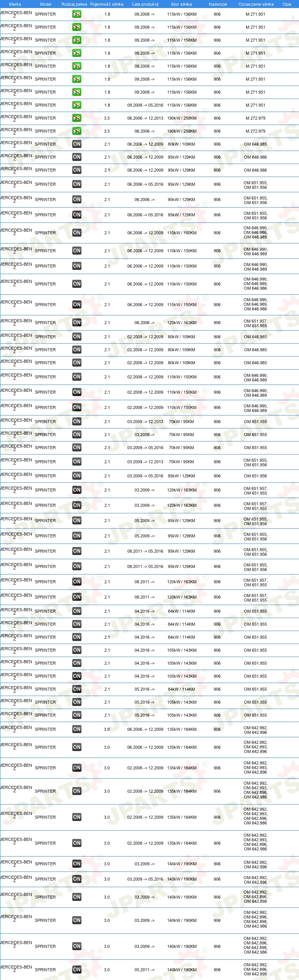
Task: Click 84kW / 114KM in 05.2016 -> row
Action: tap(181, 689)
